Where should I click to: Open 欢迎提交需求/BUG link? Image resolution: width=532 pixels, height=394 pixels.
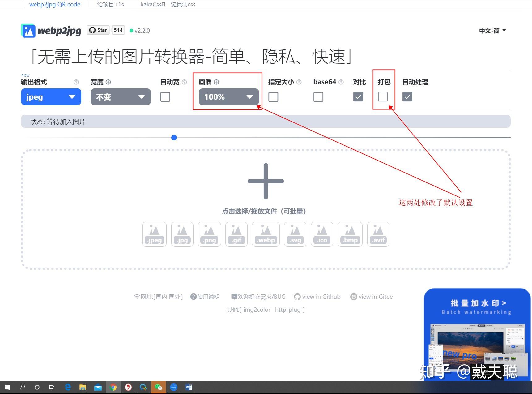click(x=258, y=297)
